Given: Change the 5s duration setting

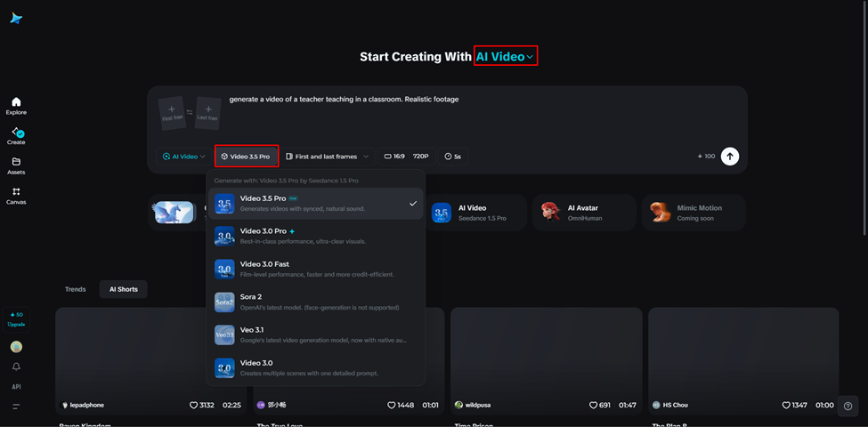Looking at the screenshot, I should pyautogui.click(x=453, y=157).
